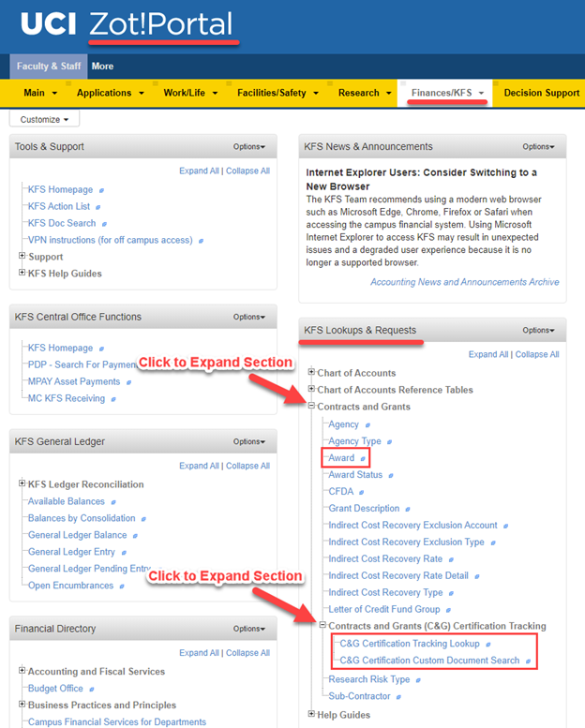Viewport: 585px width, 728px height.
Task: Click external-link icon beside Indirect Cost Recovery Type
Action: [x=451, y=593]
